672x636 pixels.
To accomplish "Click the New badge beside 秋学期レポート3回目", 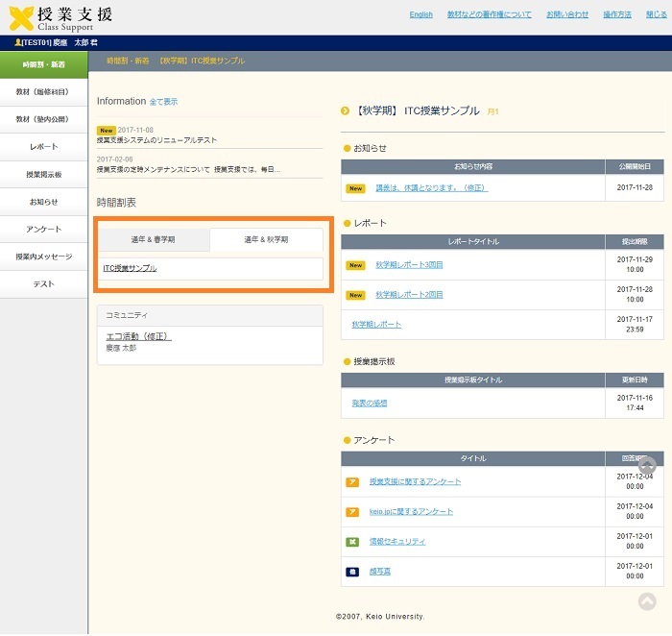I will [355, 265].
